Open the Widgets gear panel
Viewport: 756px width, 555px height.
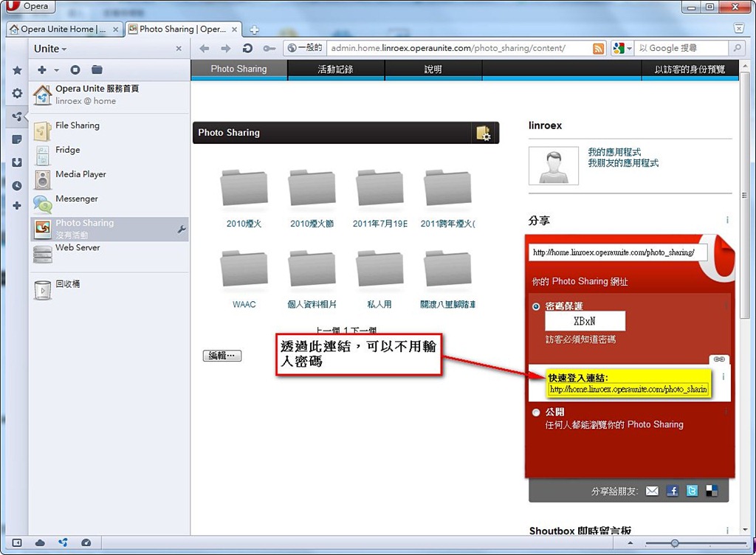tap(17, 93)
